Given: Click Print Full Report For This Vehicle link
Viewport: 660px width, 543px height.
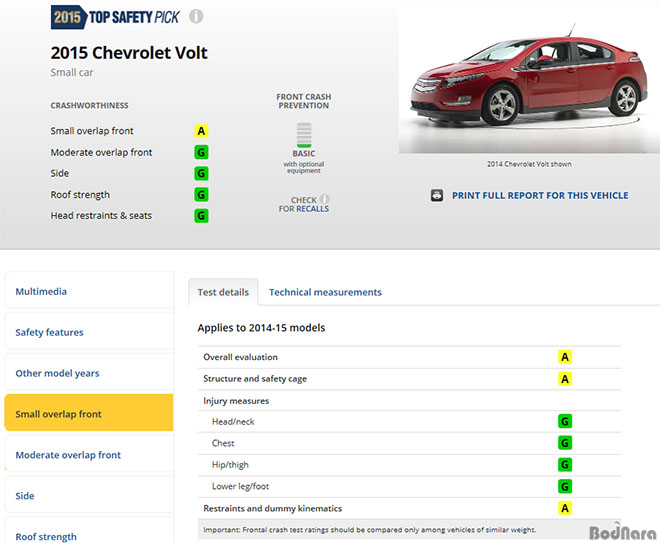Looking at the screenshot, I should click(x=540, y=196).
